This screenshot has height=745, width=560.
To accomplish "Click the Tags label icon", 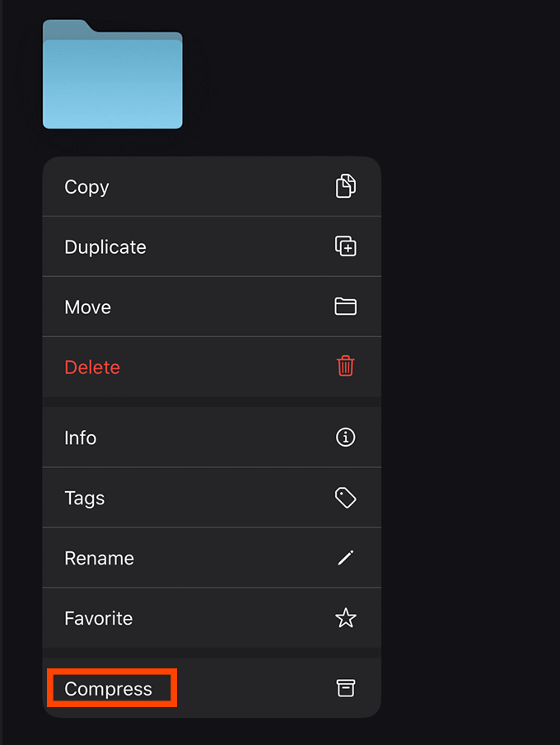I will pyautogui.click(x=346, y=498).
